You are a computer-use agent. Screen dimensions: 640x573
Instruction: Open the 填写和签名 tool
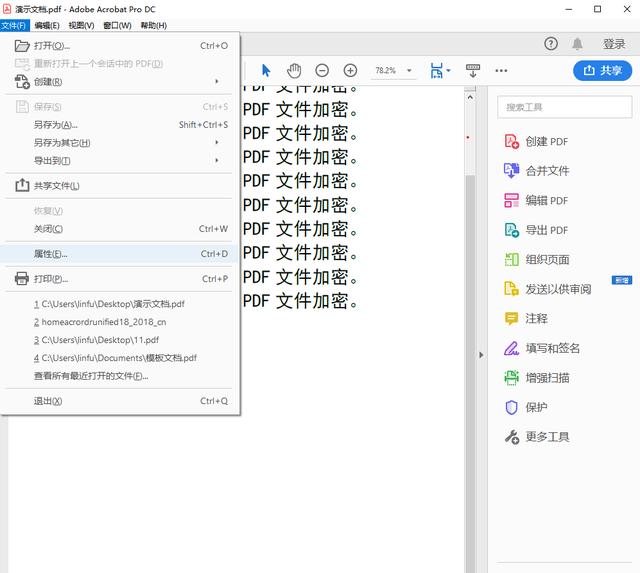click(542, 348)
